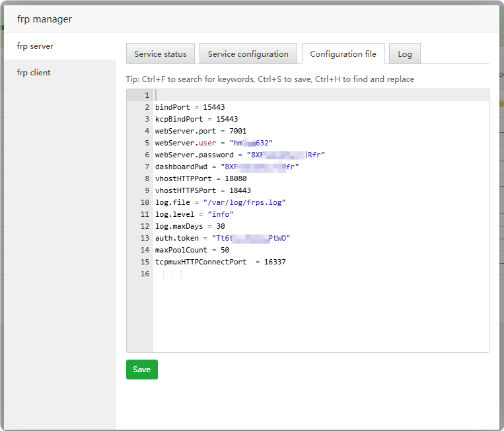This screenshot has width=504, height=431.
Task: Place cursor on empty line 1 of editor
Action: pyautogui.click(x=264, y=95)
